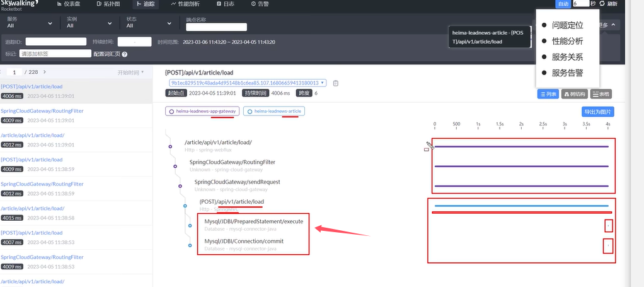Go to previous trace list page
Image resolution: width=644 pixels, height=287 pixels.
coord(1,72)
